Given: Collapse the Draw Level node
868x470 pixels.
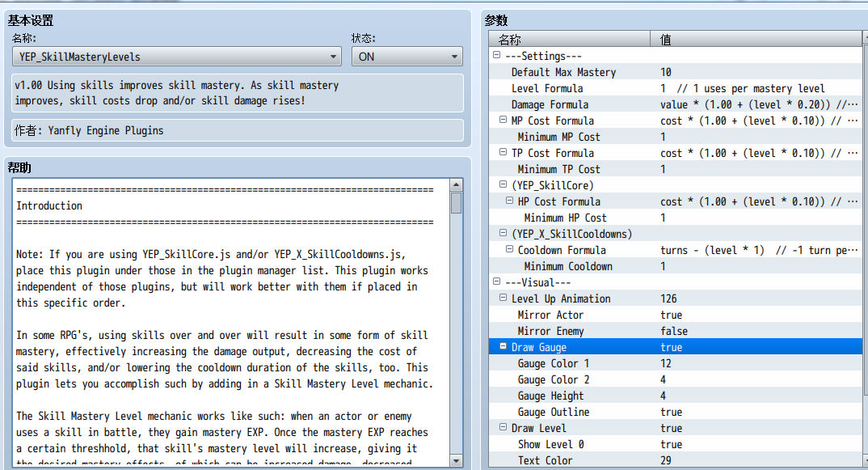Looking at the screenshot, I should 503,427.
